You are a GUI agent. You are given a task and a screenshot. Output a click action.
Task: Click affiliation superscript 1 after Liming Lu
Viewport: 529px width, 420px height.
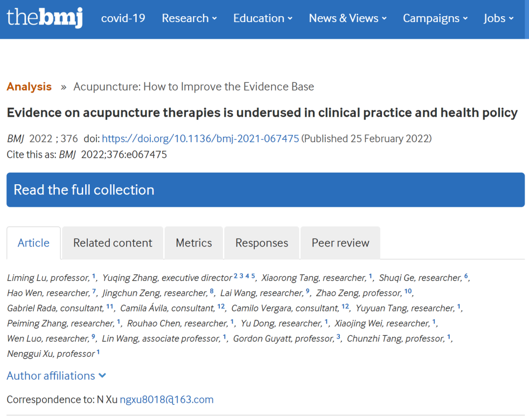pos(94,276)
